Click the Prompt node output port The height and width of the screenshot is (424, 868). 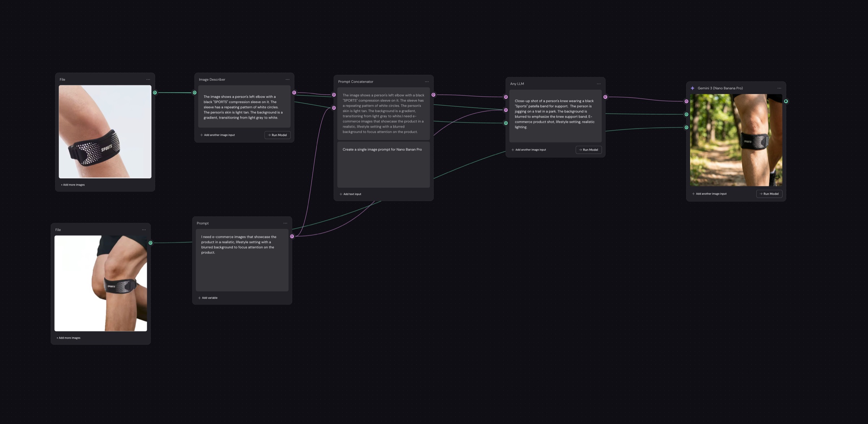(292, 236)
